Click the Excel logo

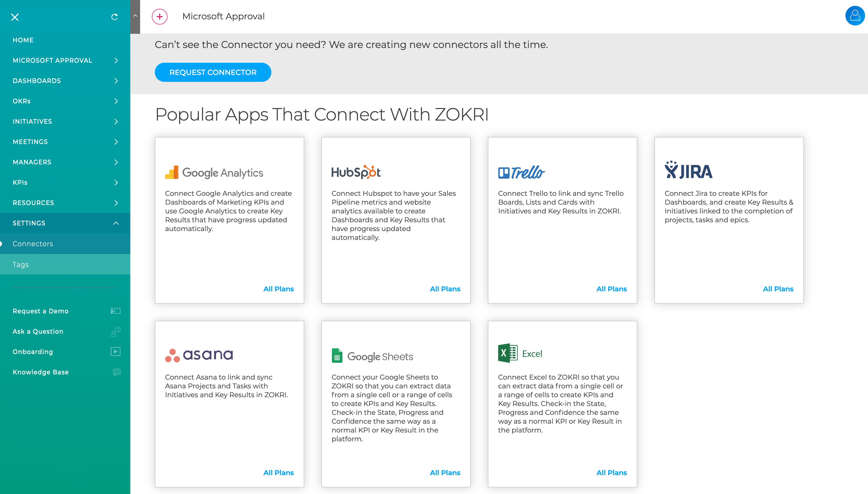(x=520, y=353)
